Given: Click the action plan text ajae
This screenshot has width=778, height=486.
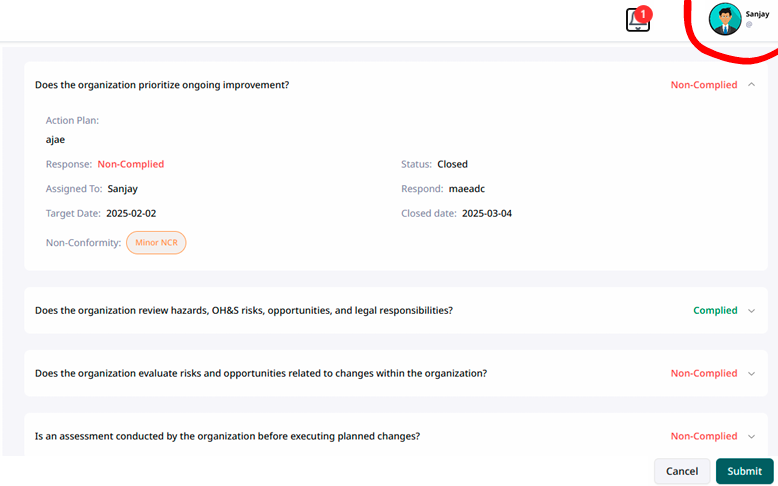Looking at the screenshot, I should (55, 140).
